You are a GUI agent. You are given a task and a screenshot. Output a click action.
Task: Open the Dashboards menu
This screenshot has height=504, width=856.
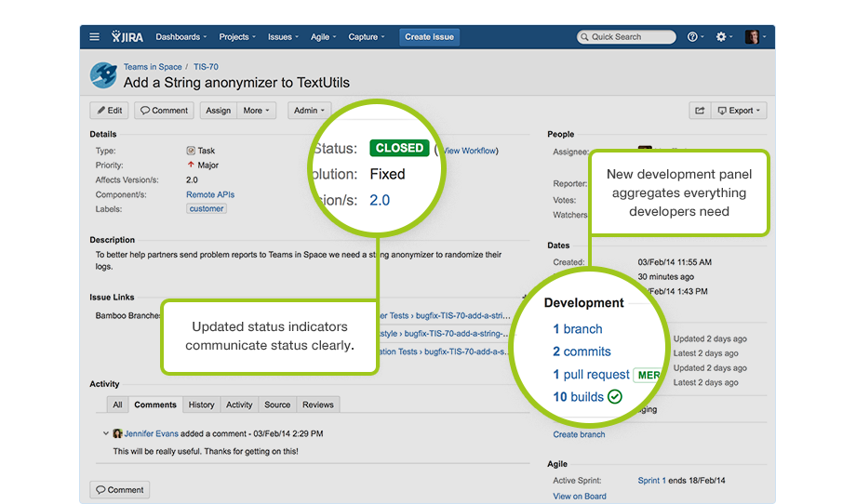tap(181, 37)
